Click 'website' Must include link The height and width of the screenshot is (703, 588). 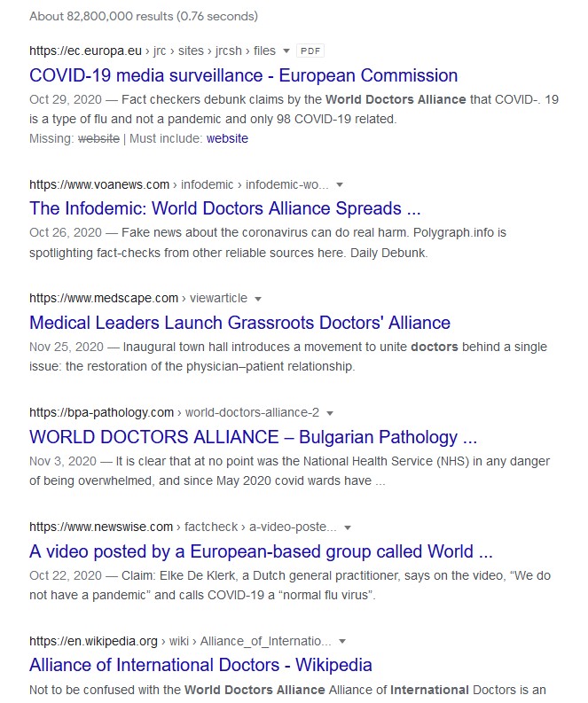point(227,138)
